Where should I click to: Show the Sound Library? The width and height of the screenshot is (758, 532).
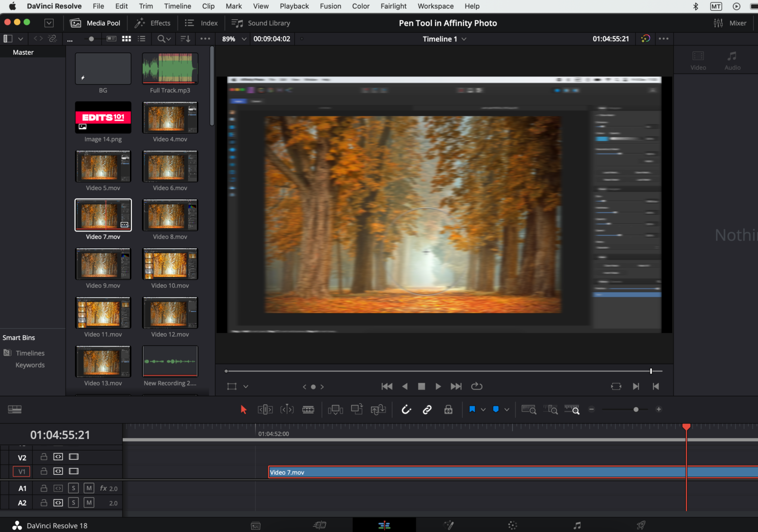pos(261,23)
